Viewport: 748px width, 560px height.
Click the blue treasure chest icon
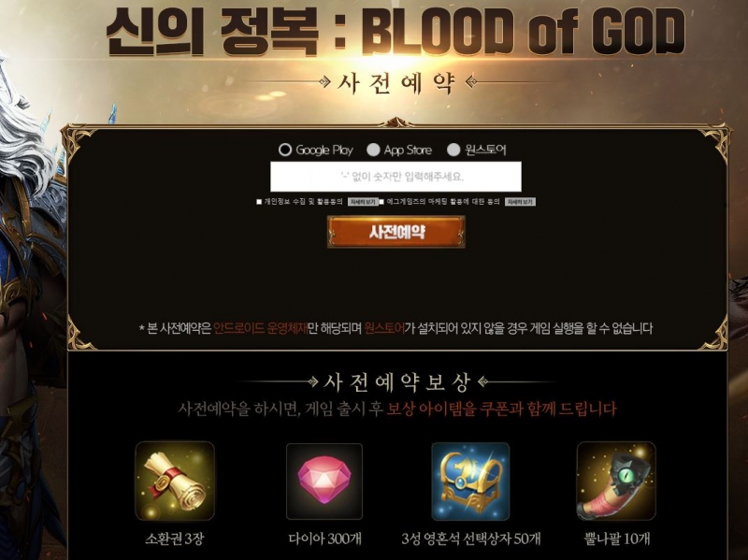pos(470,481)
